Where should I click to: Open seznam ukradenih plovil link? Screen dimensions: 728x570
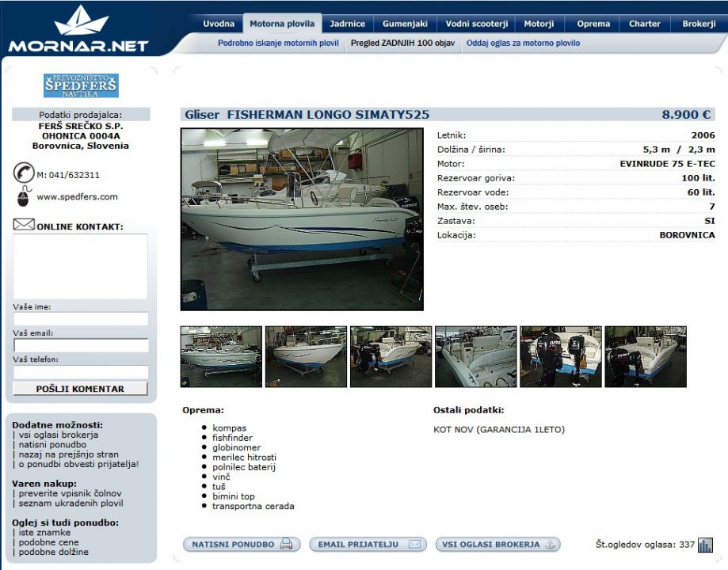[71, 503]
